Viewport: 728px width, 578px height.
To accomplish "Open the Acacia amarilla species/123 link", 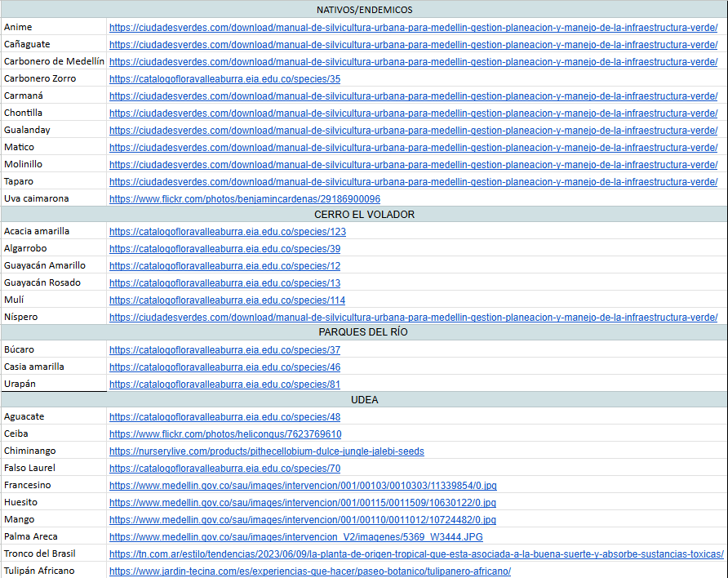I will (x=228, y=231).
